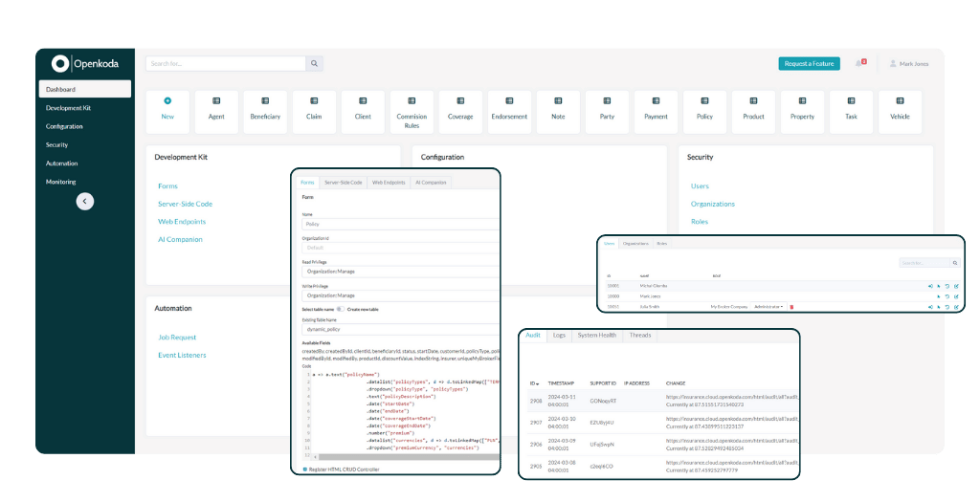Click the New entity tile plus icon
The image size is (980, 502).
pyautogui.click(x=167, y=100)
